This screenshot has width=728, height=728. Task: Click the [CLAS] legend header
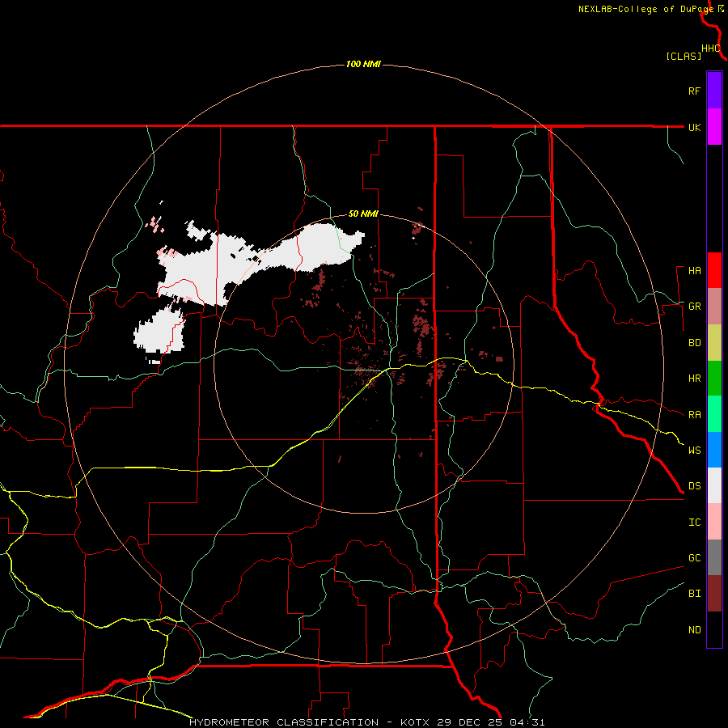(x=684, y=57)
